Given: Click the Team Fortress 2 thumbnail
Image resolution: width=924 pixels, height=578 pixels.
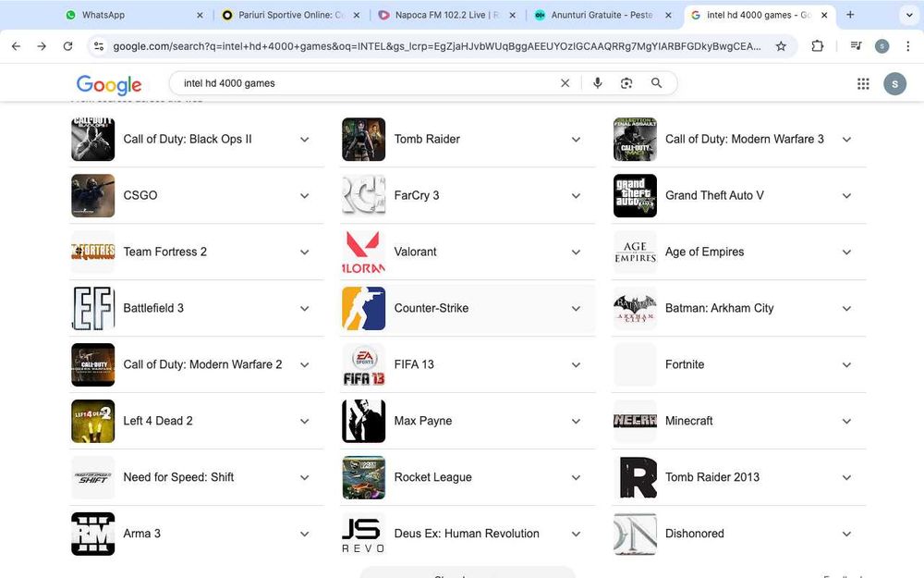Looking at the screenshot, I should click(93, 252).
